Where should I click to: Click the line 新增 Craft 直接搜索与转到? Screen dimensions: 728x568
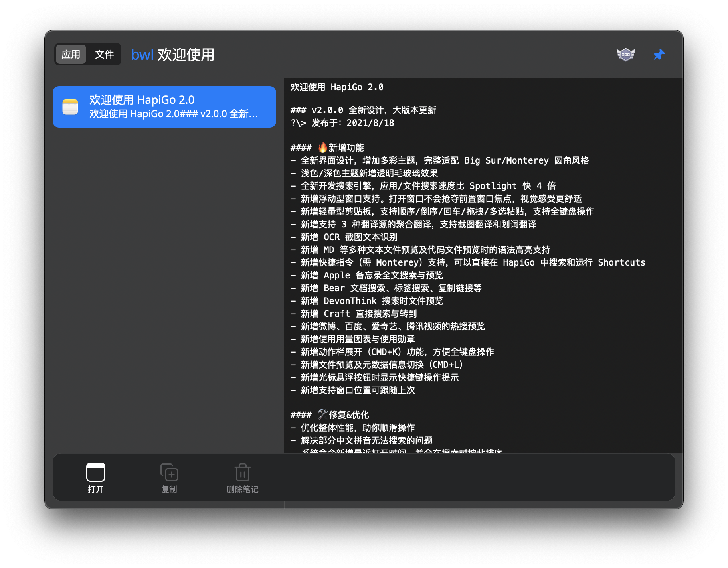pyautogui.click(x=354, y=314)
